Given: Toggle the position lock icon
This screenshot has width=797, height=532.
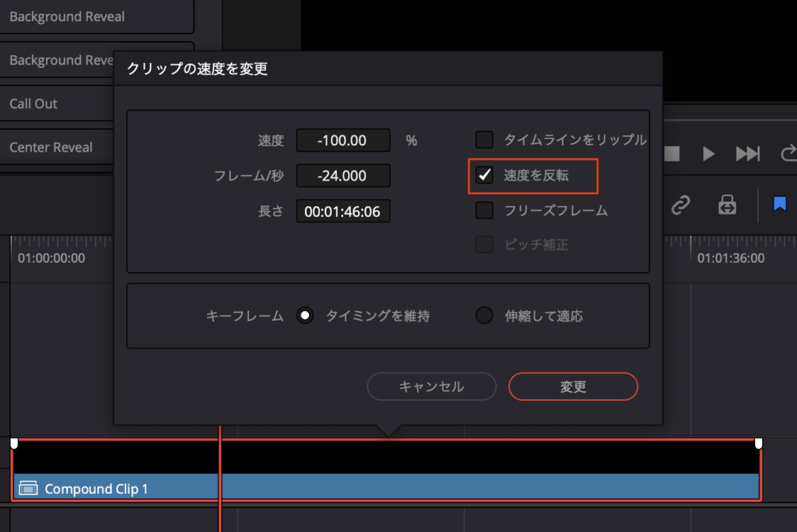Looking at the screenshot, I should (727, 205).
